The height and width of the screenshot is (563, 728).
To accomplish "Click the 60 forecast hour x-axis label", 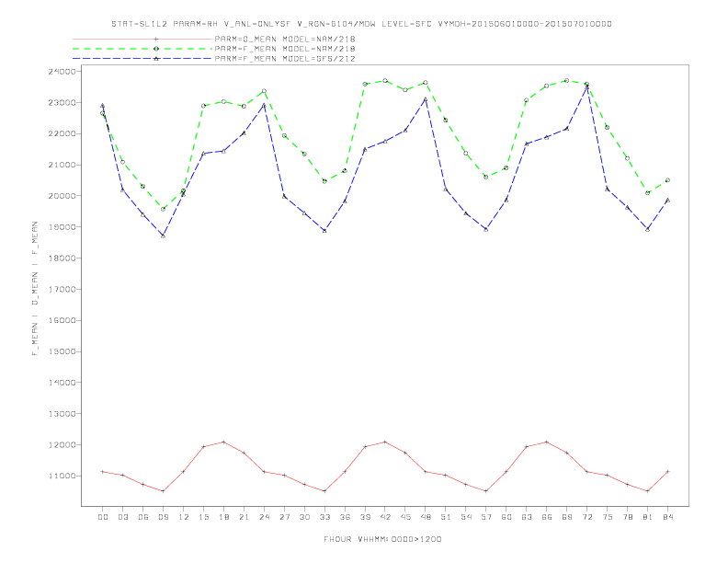I will (x=506, y=517).
